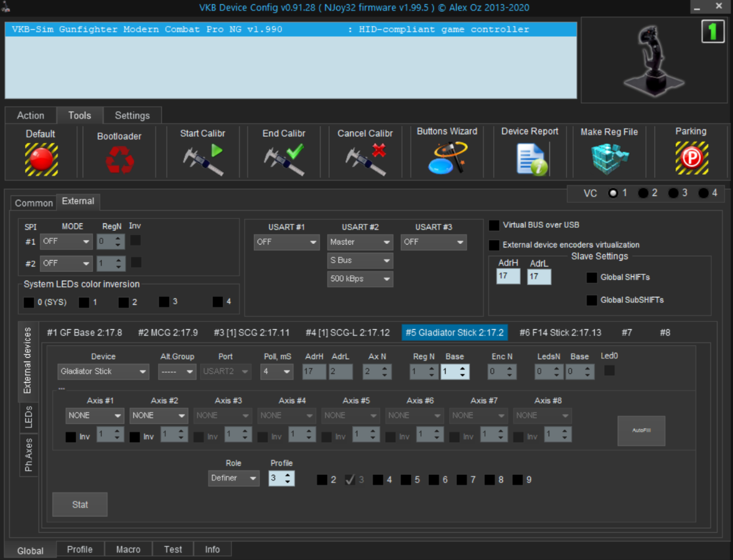733x560 pixels.
Task: Open the Gladiator Stick Device dropdown
Action: 103,371
